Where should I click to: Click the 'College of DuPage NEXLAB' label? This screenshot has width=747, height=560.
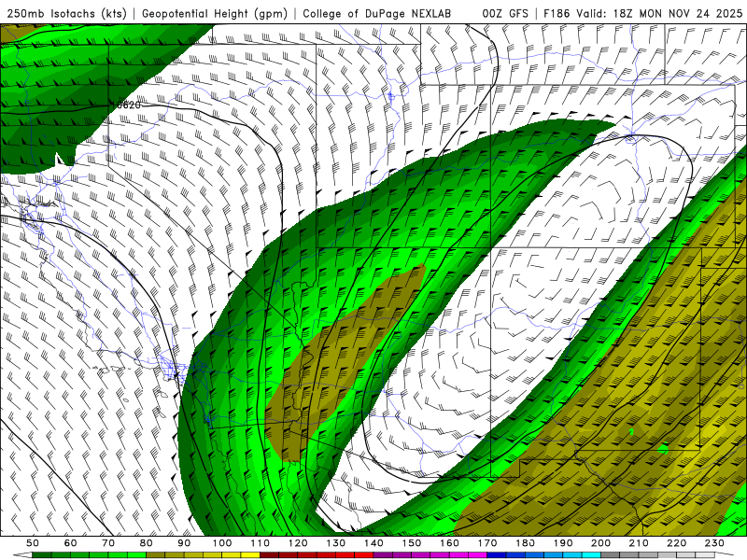pos(377,14)
